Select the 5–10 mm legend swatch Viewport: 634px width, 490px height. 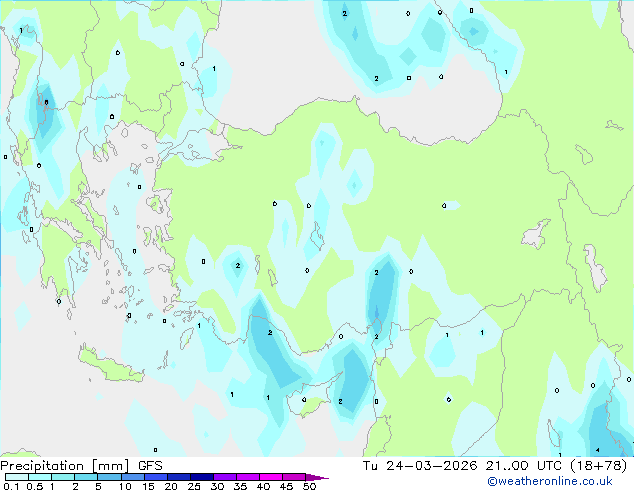[109, 477]
